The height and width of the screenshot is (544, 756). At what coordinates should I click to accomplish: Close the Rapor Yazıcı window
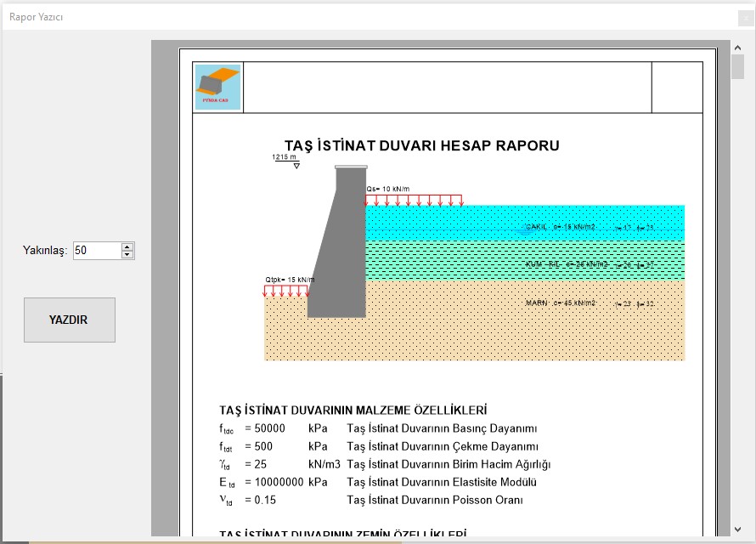click(746, 17)
